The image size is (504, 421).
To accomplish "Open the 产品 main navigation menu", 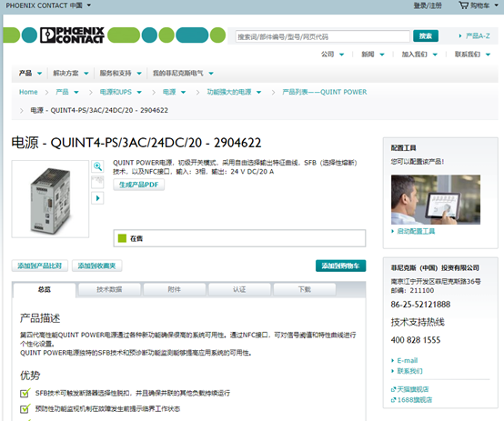I will [30, 74].
